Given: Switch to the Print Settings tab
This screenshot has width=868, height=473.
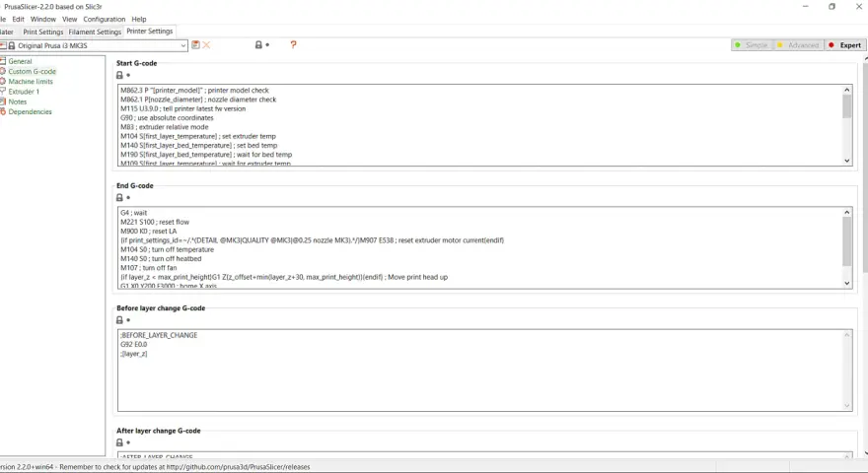Looking at the screenshot, I should coord(42,33).
